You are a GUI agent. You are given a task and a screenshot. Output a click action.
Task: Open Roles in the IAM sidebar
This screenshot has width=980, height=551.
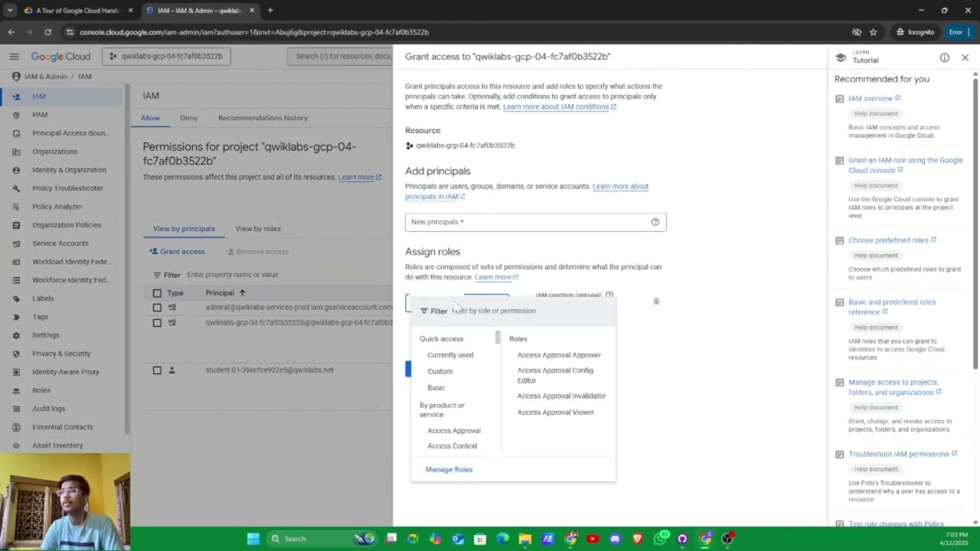[41, 390]
